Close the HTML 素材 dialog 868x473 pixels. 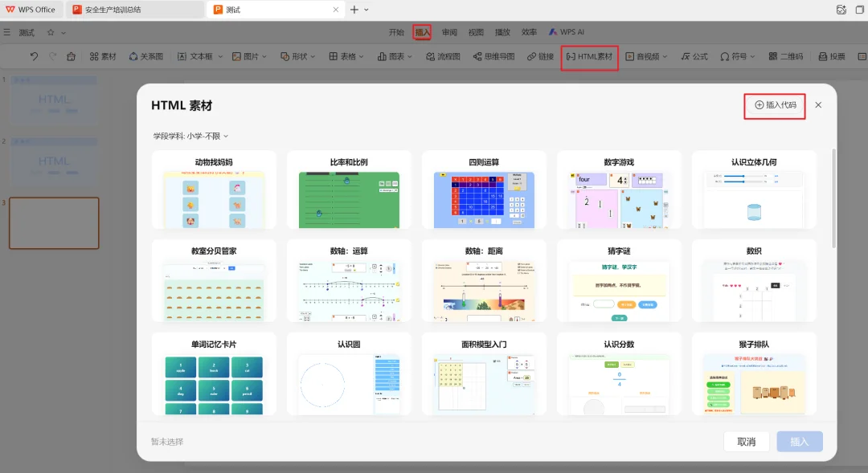point(818,105)
